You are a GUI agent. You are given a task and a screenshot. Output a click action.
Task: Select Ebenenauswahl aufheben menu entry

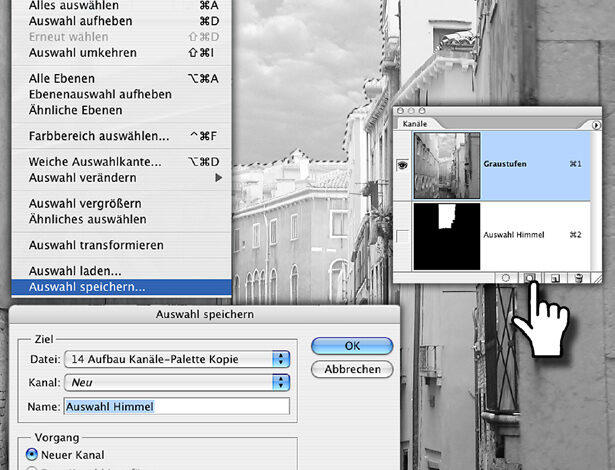coord(122,94)
